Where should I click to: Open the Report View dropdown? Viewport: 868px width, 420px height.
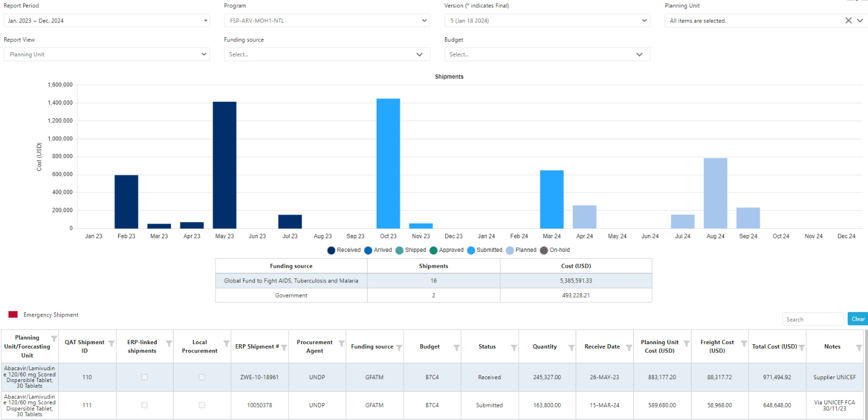[107, 54]
